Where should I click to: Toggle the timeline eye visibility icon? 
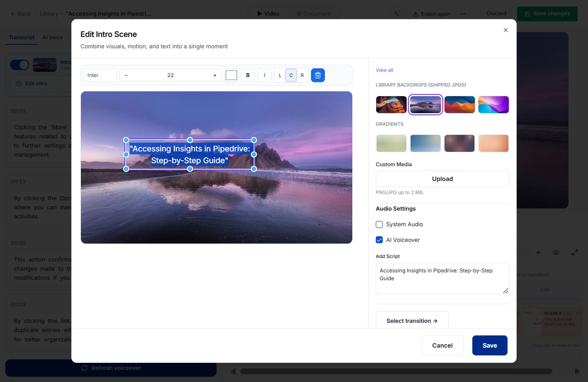556,252
